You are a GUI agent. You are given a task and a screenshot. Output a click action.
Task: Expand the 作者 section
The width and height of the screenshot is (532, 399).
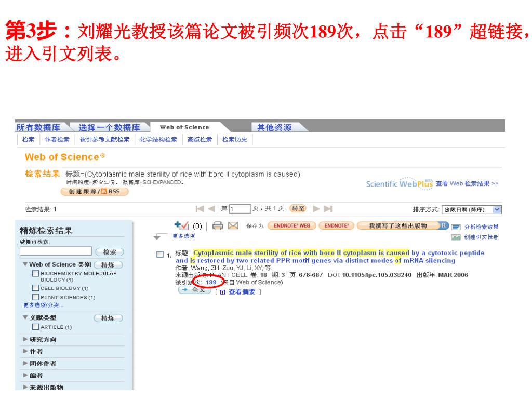[25, 351]
